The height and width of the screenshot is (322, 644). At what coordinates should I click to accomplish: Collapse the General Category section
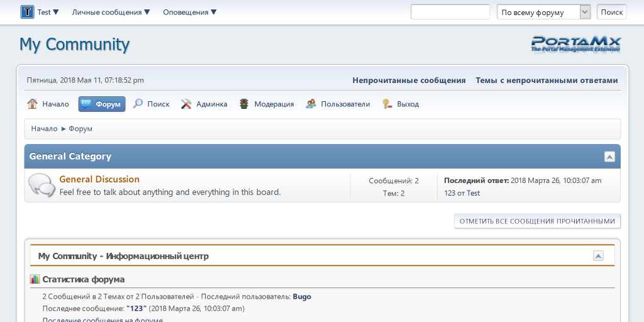pyautogui.click(x=609, y=157)
